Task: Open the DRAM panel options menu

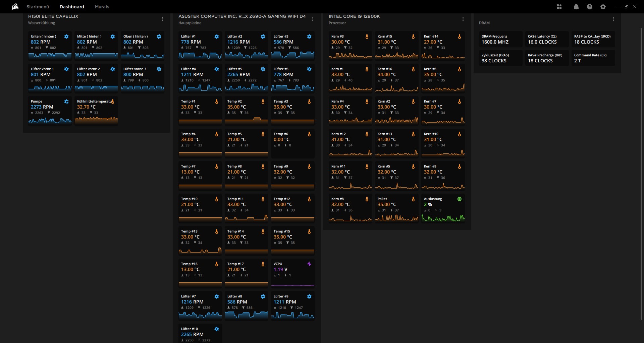Action: point(613,19)
